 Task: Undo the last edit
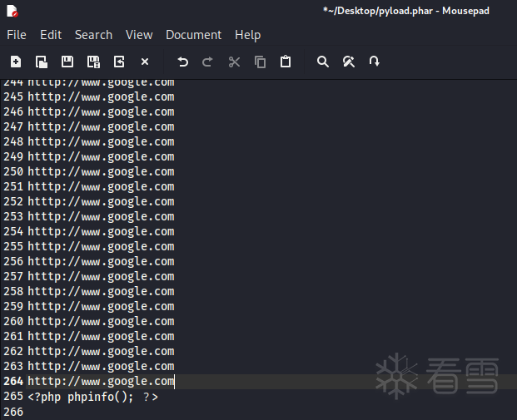tap(182, 62)
